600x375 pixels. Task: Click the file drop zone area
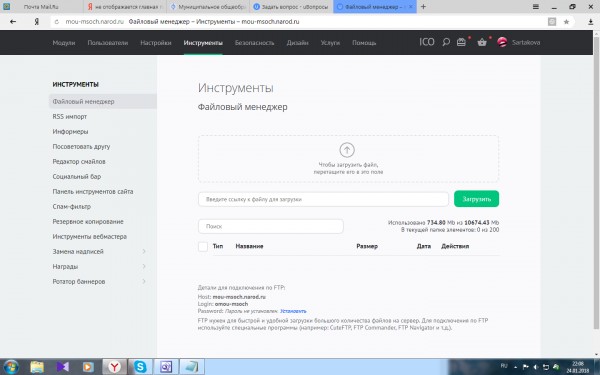[348, 159]
